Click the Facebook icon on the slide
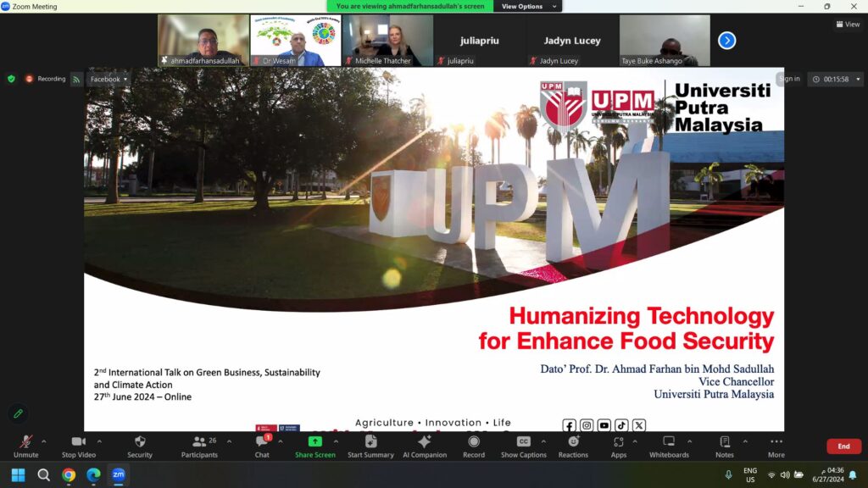Image resolution: width=868 pixels, height=488 pixels. pyautogui.click(x=569, y=425)
